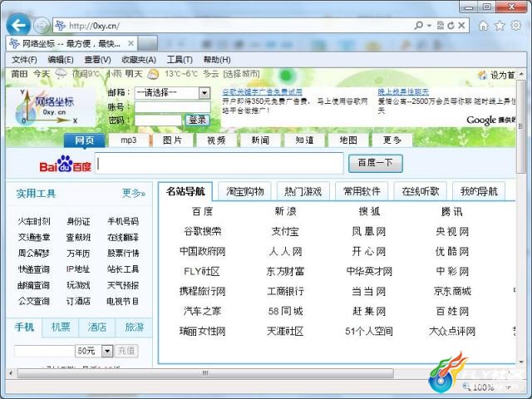Click the 充值 recharge button
The image size is (532, 399).
click(126, 351)
